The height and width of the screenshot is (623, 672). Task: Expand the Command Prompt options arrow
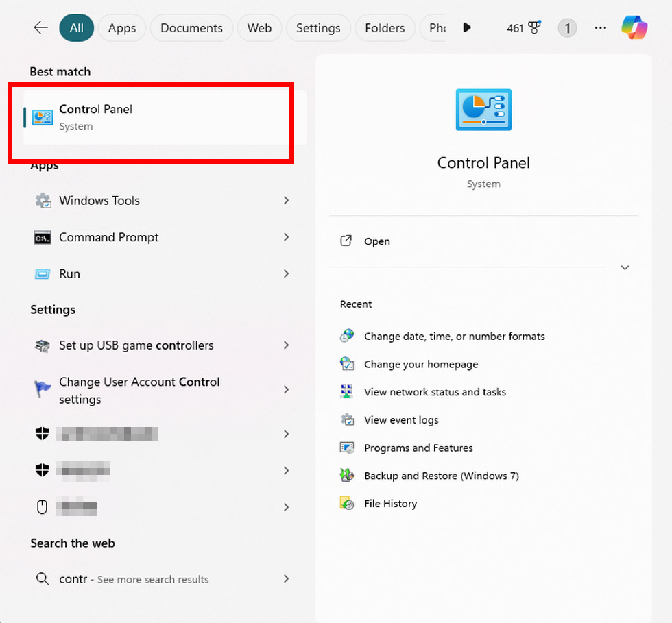[286, 237]
